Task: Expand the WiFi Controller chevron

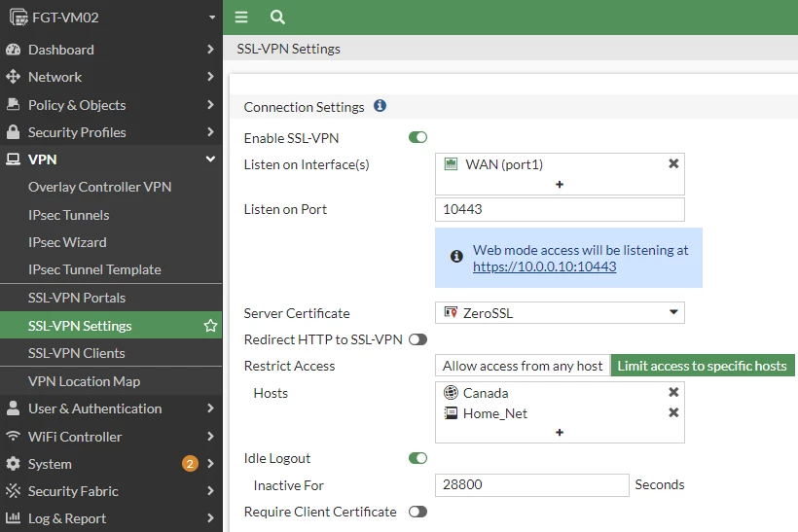Action: pyautogui.click(x=210, y=436)
